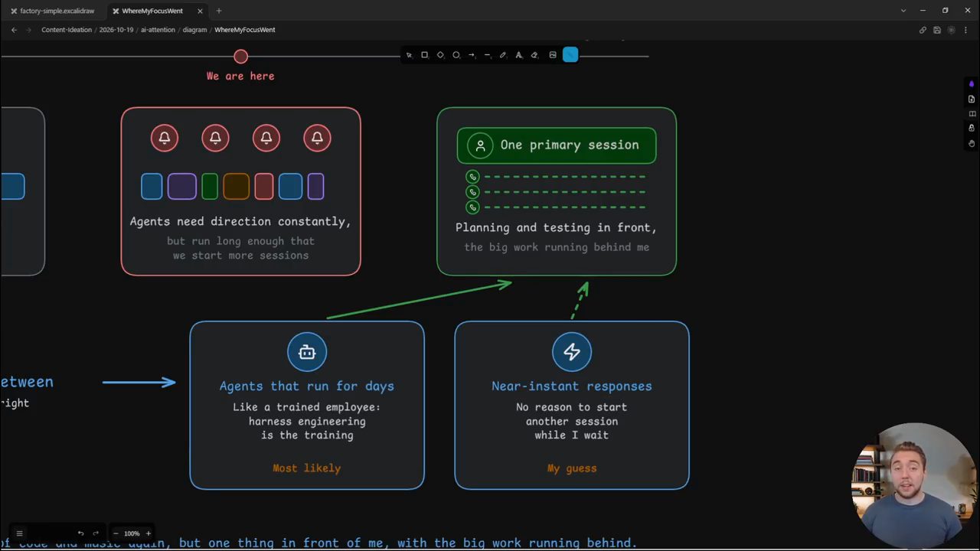Open the ai-attention breadcrumb folder

(x=158, y=30)
